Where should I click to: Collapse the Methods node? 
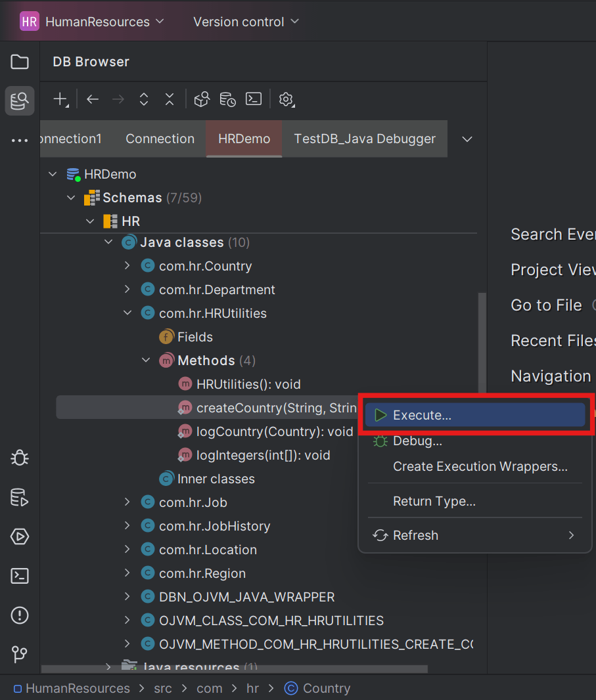click(146, 360)
